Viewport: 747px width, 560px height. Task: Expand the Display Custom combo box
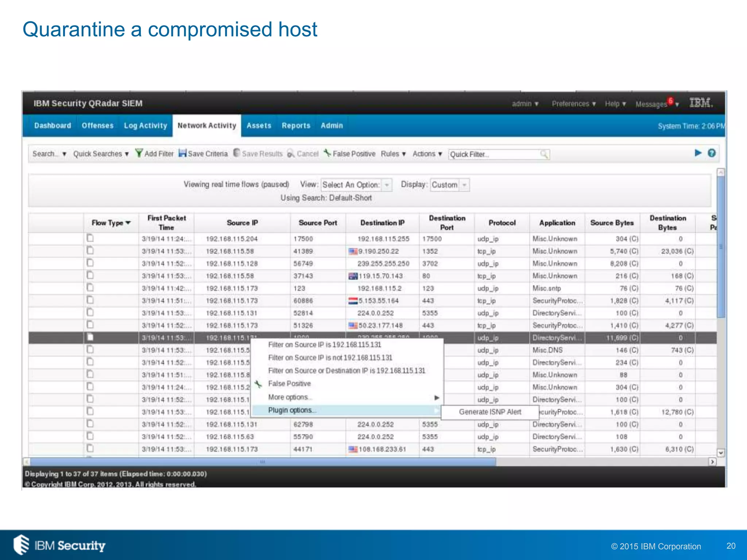click(x=450, y=185)
